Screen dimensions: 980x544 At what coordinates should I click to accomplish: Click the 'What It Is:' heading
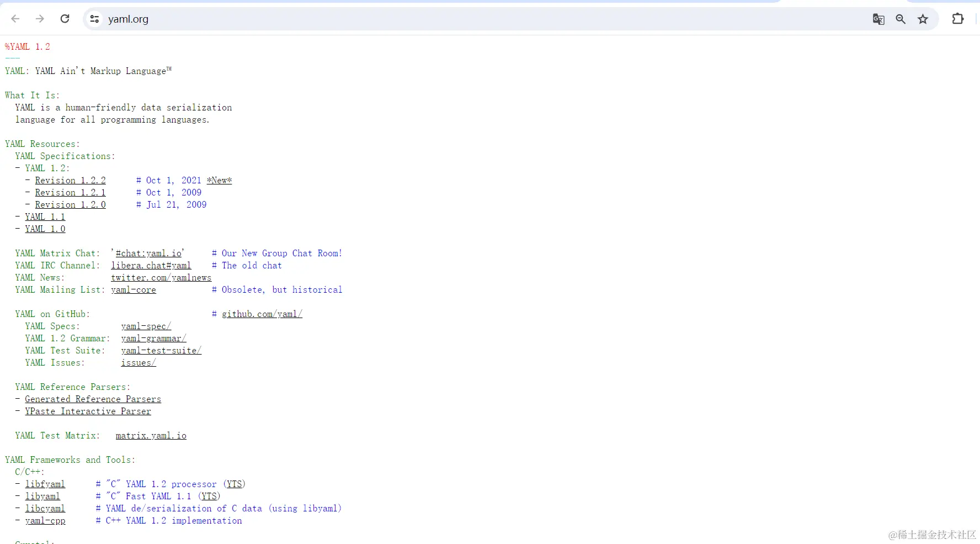pos(32,96)
